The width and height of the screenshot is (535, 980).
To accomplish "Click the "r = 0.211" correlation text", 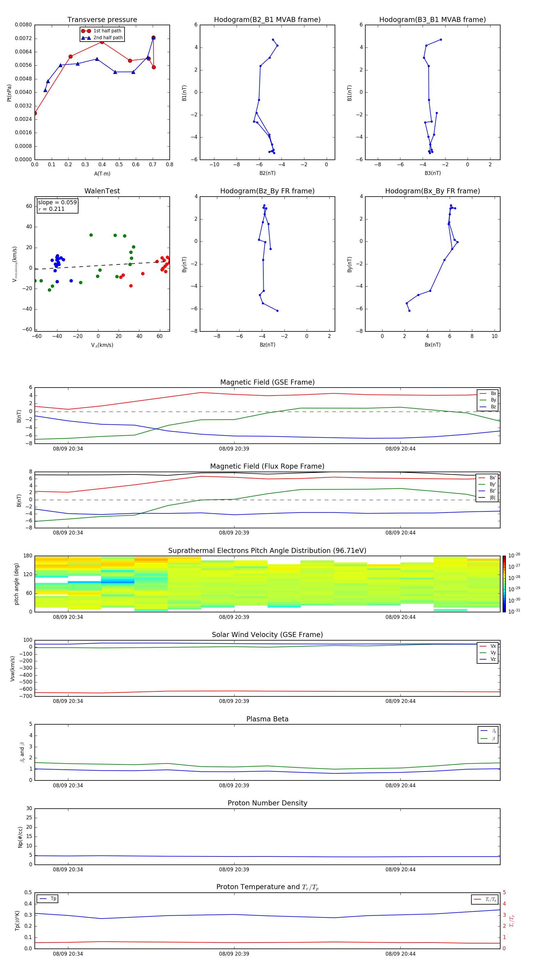I will [x=51, y=209].
